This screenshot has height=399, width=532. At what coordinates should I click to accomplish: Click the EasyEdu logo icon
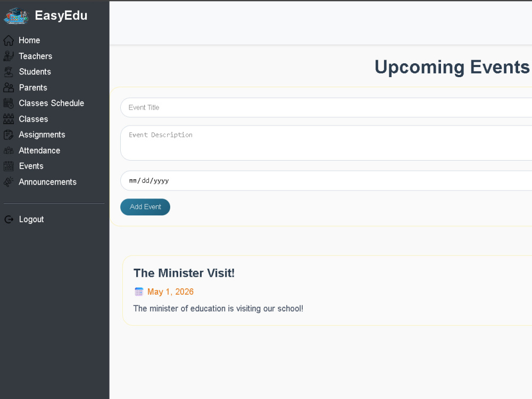(16, 16)
